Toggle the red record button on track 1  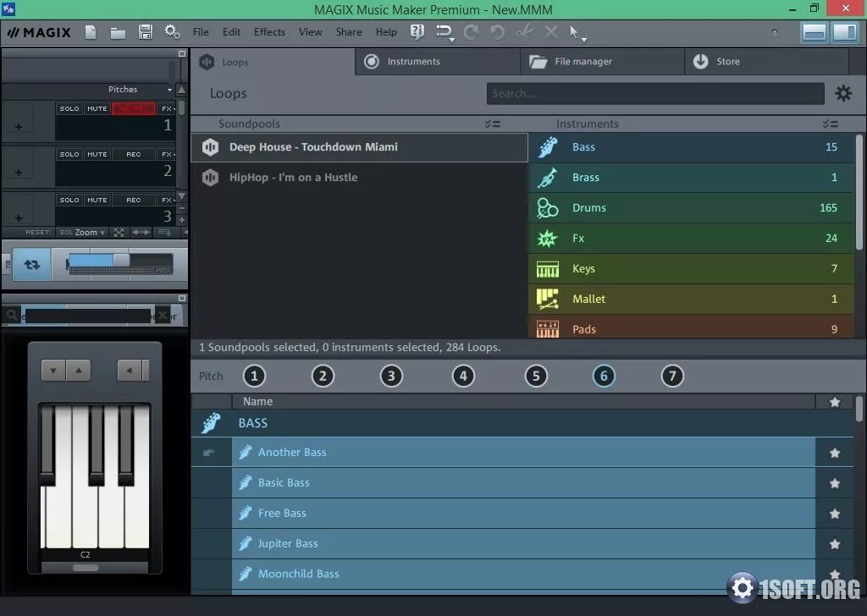[134, 109]
